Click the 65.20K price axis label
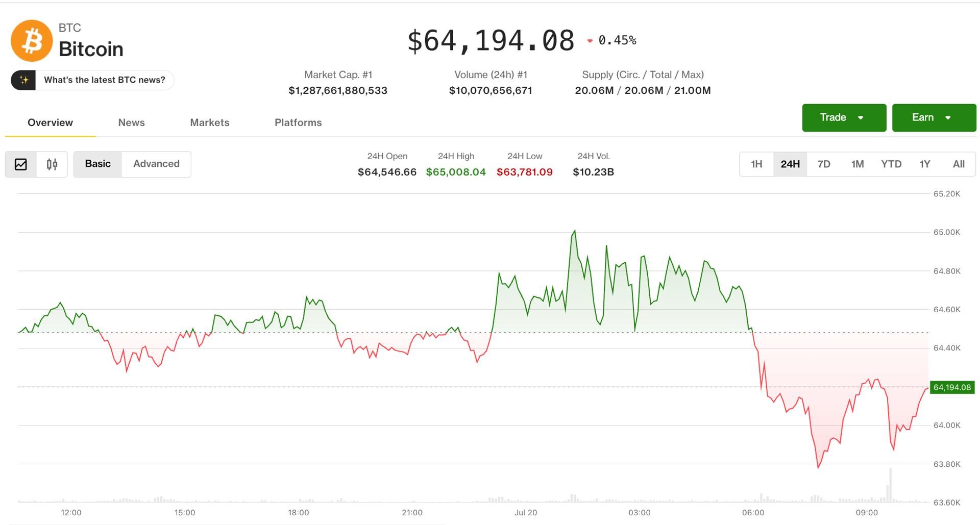The height and width of the screenshot is (525, 980). coord(947,194)
